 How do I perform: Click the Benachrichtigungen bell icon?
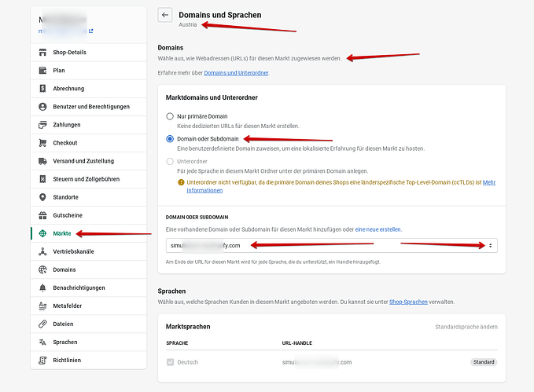click(43, 288)
